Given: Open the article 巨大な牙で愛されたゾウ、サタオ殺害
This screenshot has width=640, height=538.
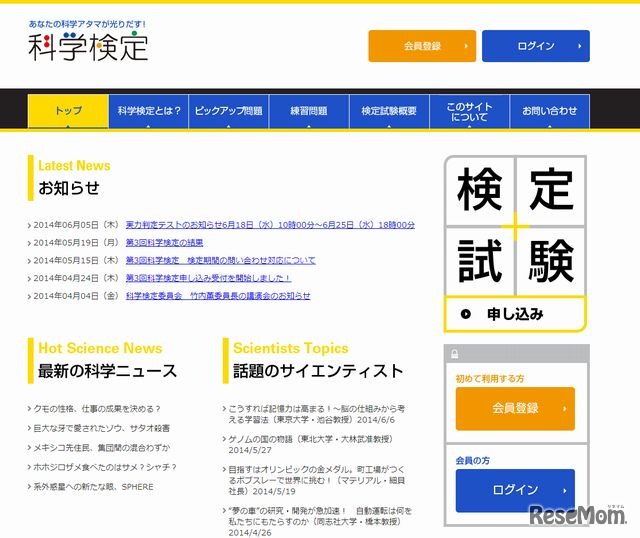Looking at the screenshot, I should [102, 428].
